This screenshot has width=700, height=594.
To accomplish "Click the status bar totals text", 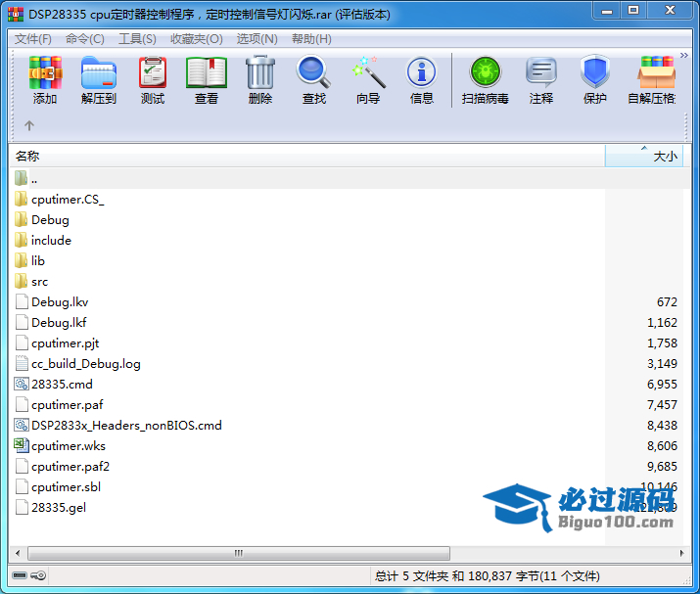I will (487, 576).
